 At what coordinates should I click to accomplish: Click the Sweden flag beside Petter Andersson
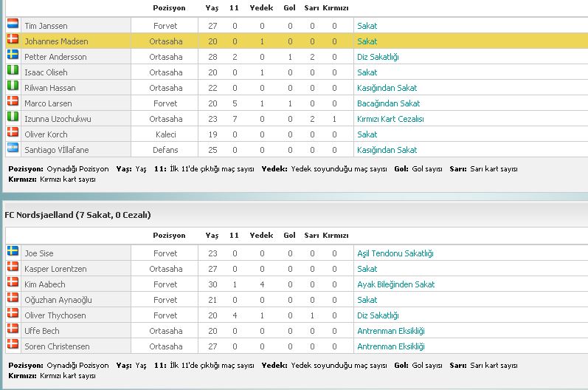click(x=13, y=55)
